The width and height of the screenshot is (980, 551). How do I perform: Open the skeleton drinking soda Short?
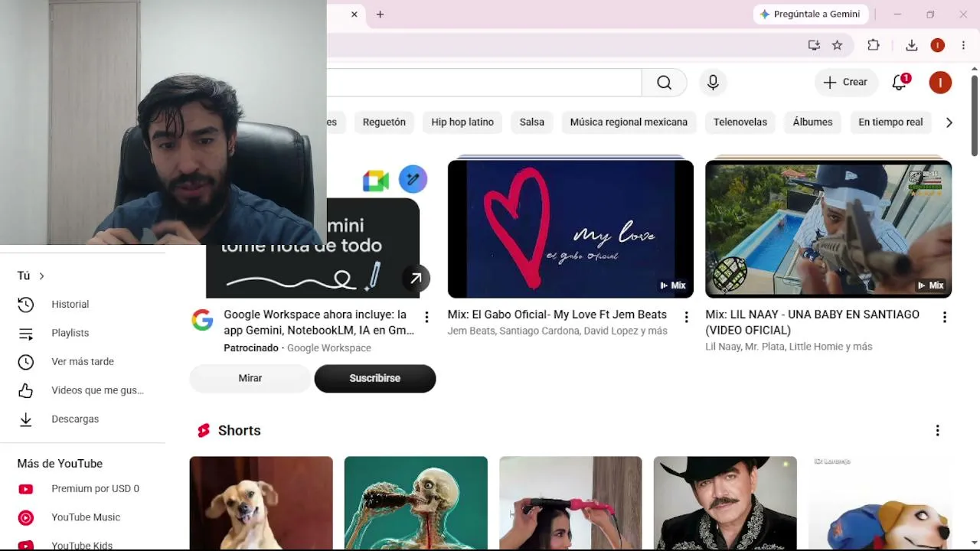pos(416,503)
